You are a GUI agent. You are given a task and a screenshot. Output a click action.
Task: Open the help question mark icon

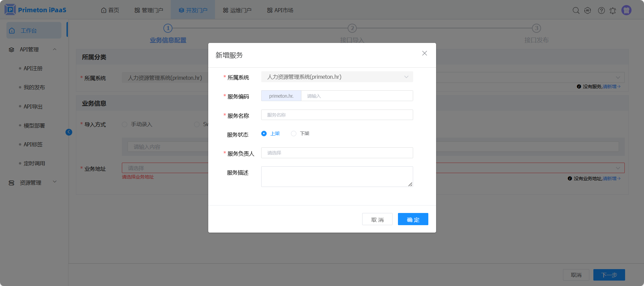click(x=601, y=10)
